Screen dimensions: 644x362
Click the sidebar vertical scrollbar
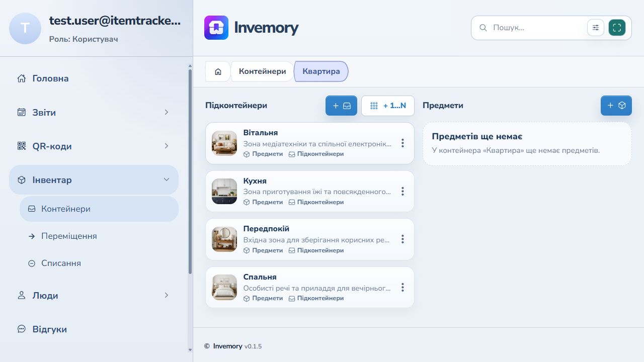[190, 171]
